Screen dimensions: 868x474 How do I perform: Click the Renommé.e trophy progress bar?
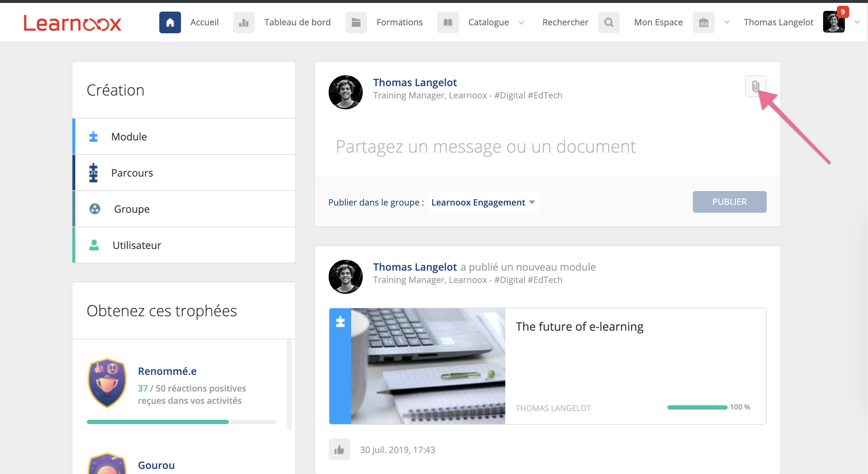pyautogui.click(x=181, y=422)
